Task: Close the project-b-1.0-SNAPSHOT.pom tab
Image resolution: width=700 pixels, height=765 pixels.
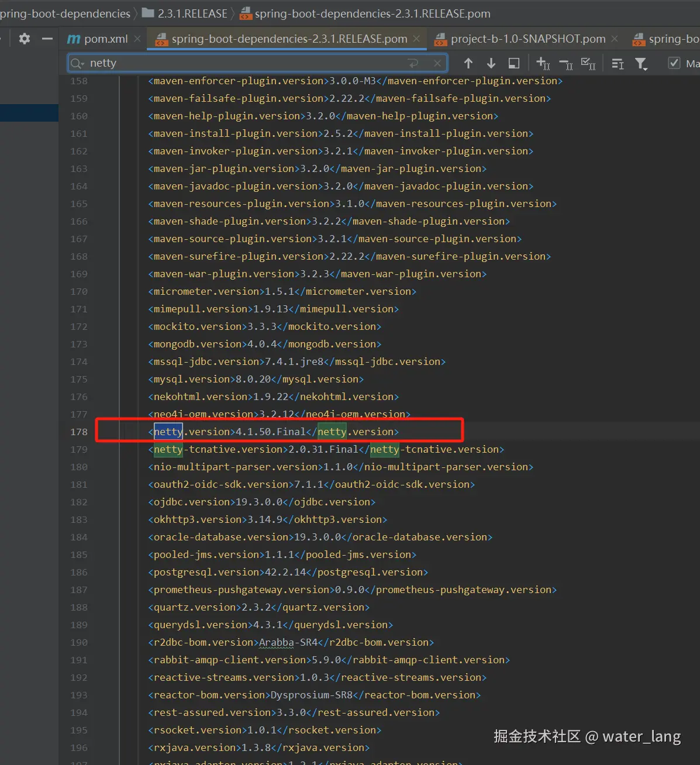Action: click(615, 39)
